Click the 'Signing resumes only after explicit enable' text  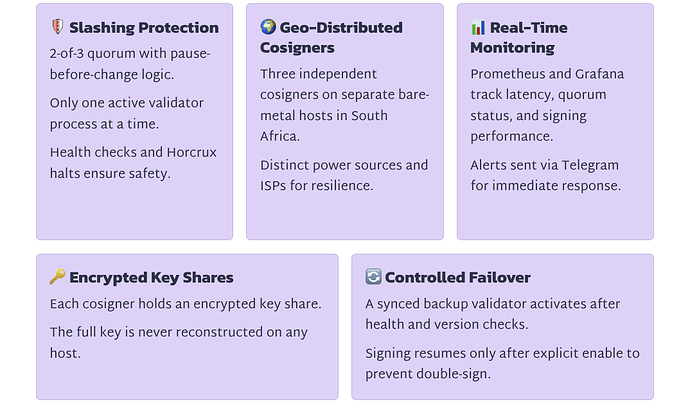(503, 363)
